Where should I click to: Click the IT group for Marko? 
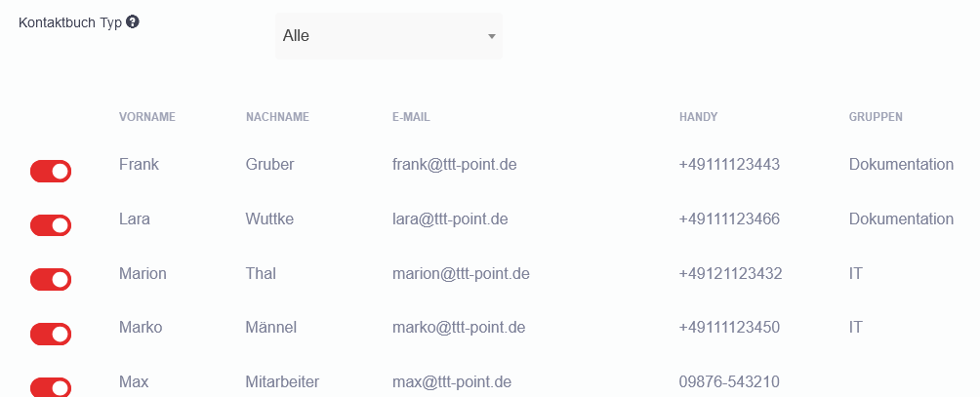pyautogui.click(x=856, y=328)
